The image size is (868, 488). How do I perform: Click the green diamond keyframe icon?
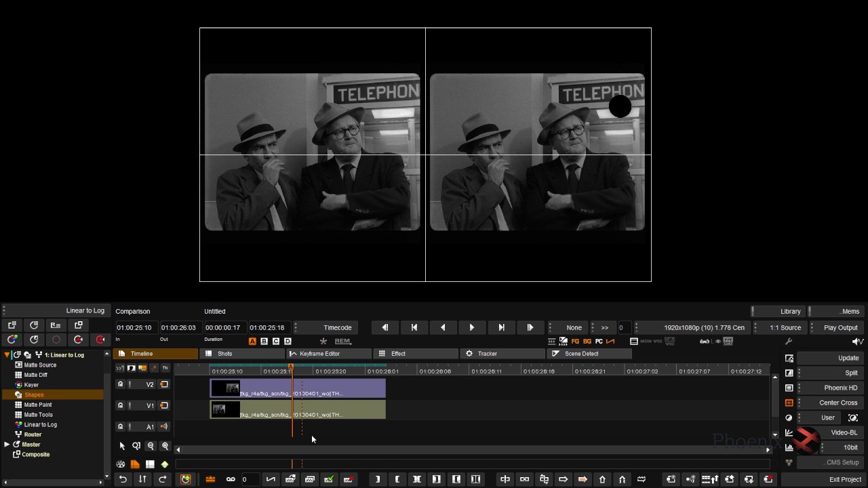click(x=164, y=464)
